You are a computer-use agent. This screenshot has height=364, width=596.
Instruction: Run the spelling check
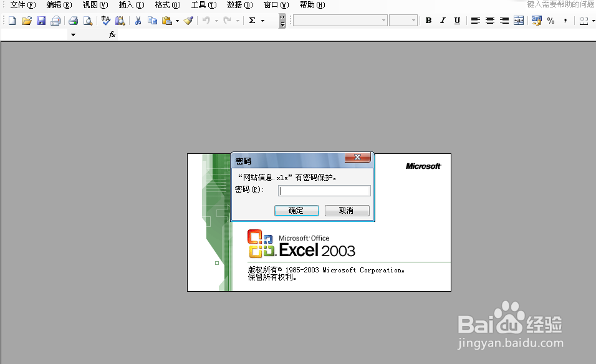105,20
